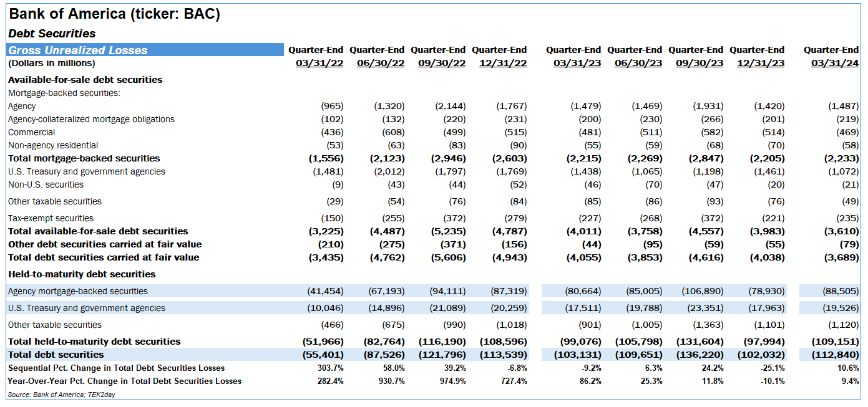Click the 09/30/22 column date header
Image resolution: width=868 pixels, height=407 pixels.
click(442, 63)
